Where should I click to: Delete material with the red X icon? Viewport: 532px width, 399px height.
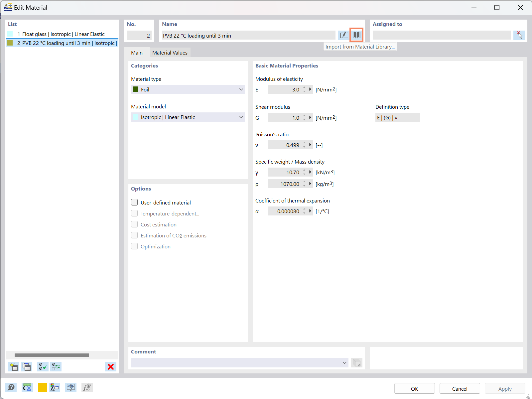[x=110, y=367]
